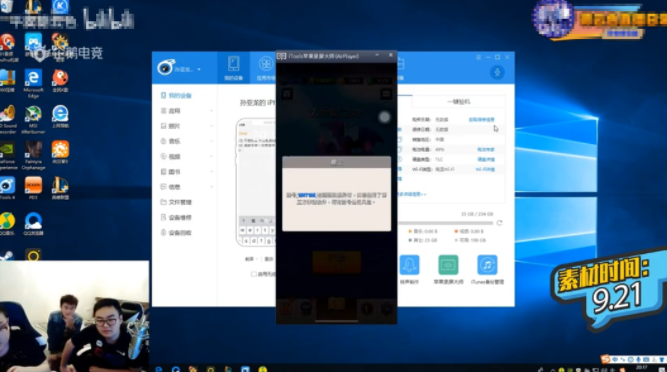Switch to the 一键验机 tab
This screenshot has height=372, width=667.
click(x=459, y=102)
